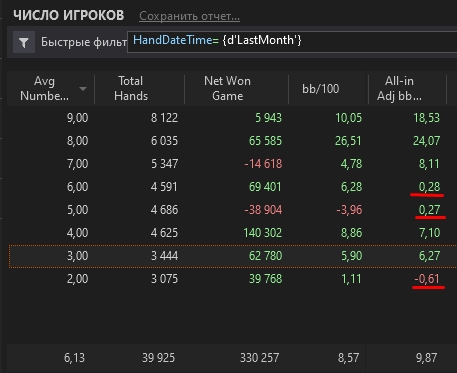Expand the Avg Number column sort arrow
Viewport: 457px width, 373px height.
(x=83, y=89)
